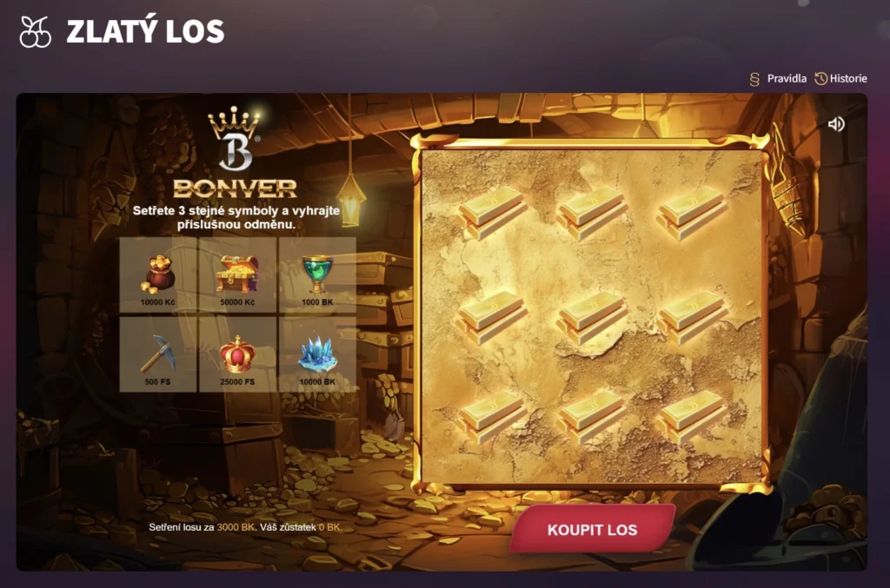Screen dimensions: 890x588
Task: Scratch the center gold bar
Action: (x=591, y=318)
